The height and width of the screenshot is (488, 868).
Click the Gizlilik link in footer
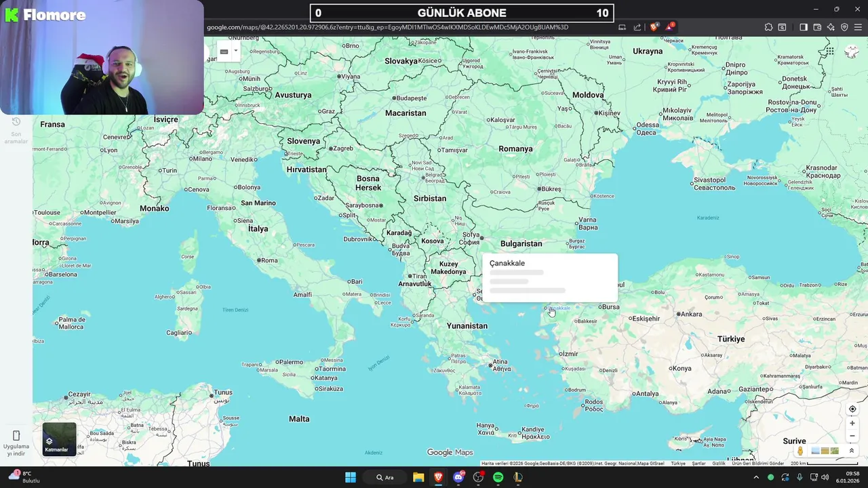point(719,464)
